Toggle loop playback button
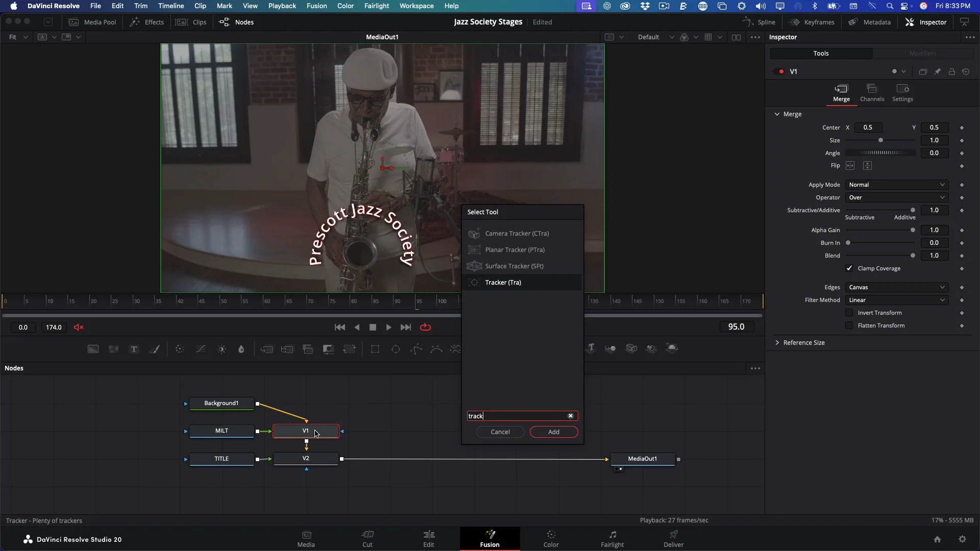Viewport: 980px width, 551px height. 425,328
